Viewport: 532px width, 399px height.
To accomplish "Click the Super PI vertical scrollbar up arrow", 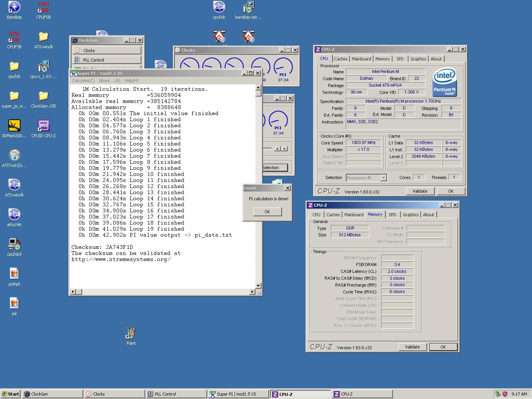I will (258, 88).
